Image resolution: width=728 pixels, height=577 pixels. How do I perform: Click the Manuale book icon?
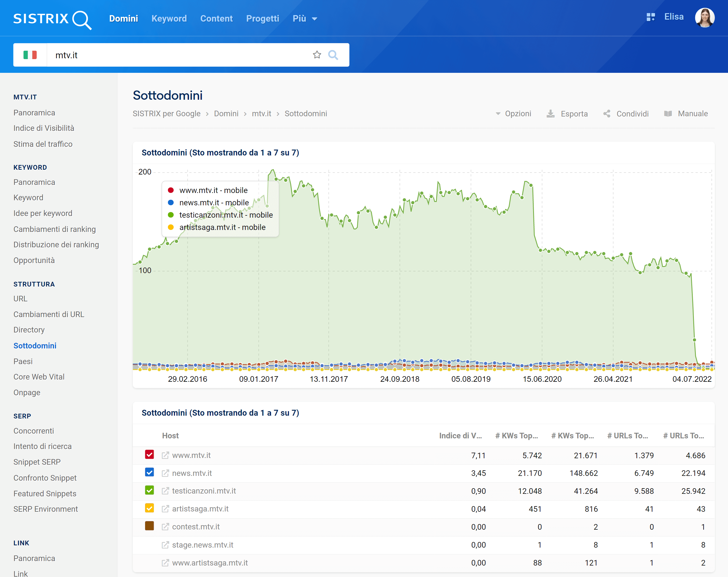pos(668,114)
